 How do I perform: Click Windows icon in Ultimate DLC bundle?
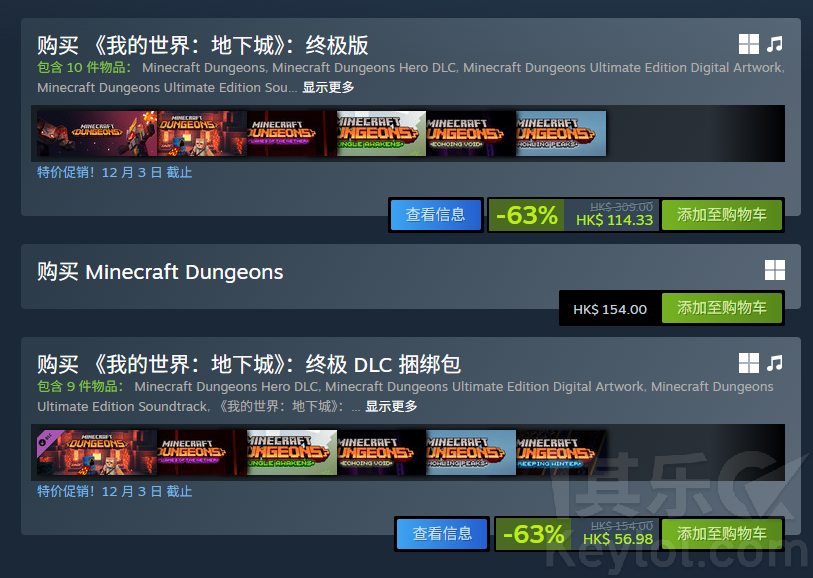[x=749, y=363]
